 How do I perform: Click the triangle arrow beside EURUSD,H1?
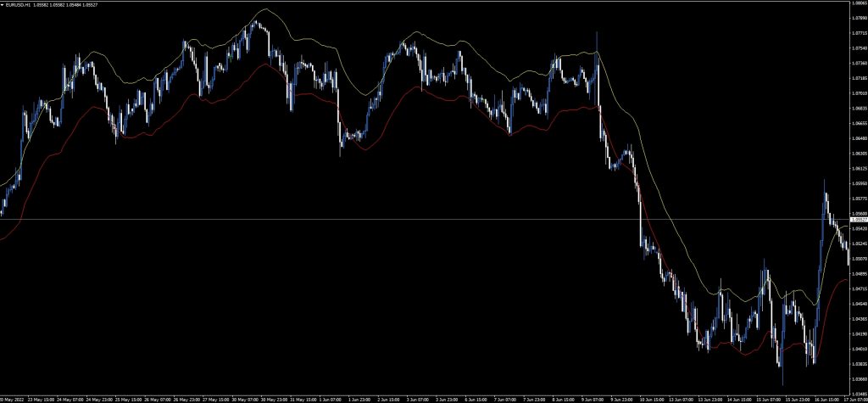tap(3, 4)
